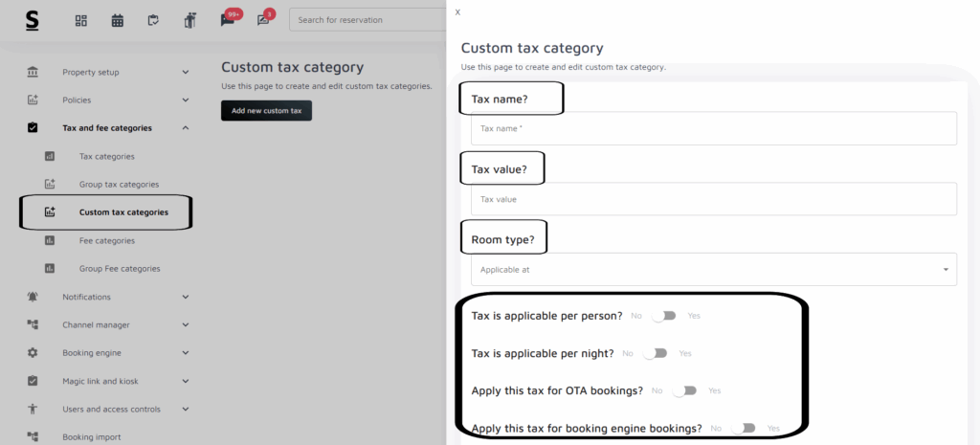Open the chat icon with 3 badge
Viewport: 980px width, 445px height.
click(263, 20)
